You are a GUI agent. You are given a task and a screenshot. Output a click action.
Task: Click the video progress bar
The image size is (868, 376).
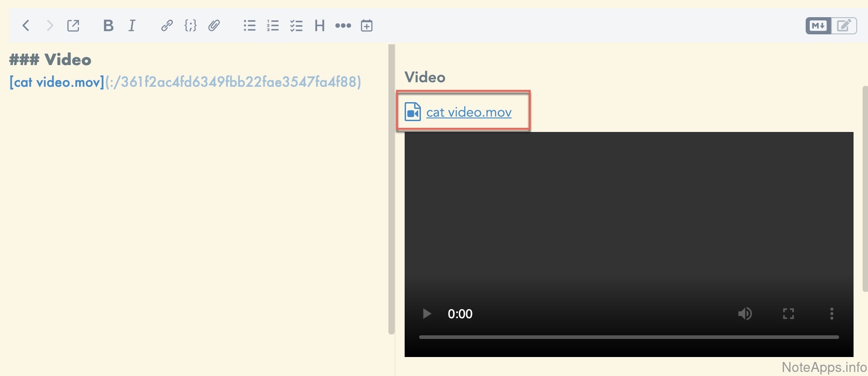(629, 337)
